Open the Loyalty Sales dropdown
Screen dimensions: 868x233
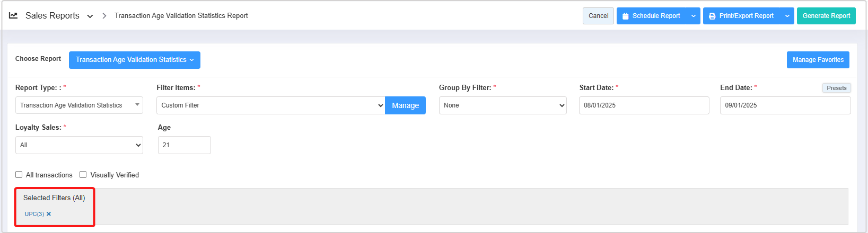click(x=79, y=145)
